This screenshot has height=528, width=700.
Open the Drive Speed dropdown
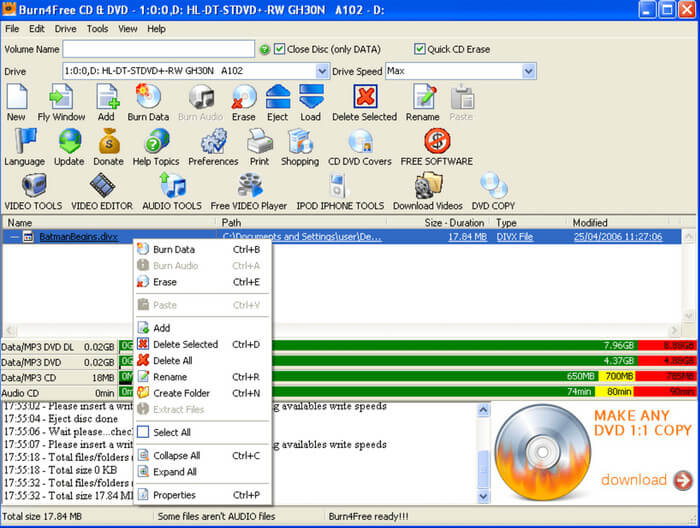529,71
